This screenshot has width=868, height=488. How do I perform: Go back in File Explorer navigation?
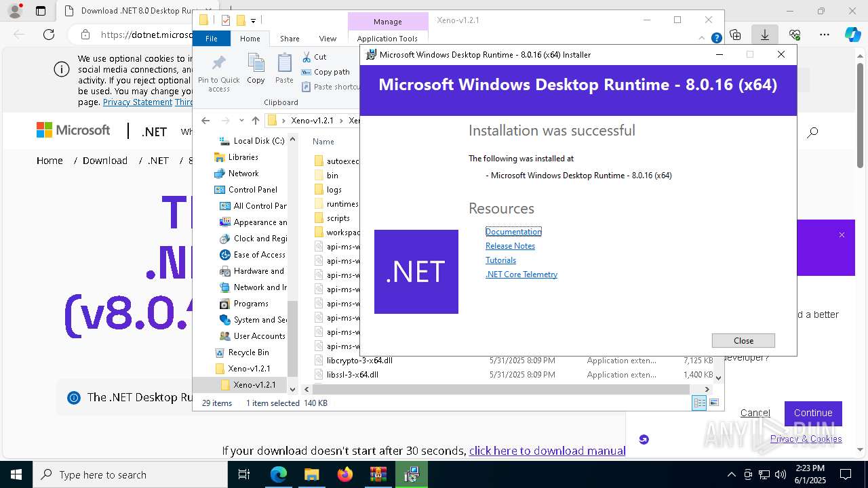(x=206, y=121)
